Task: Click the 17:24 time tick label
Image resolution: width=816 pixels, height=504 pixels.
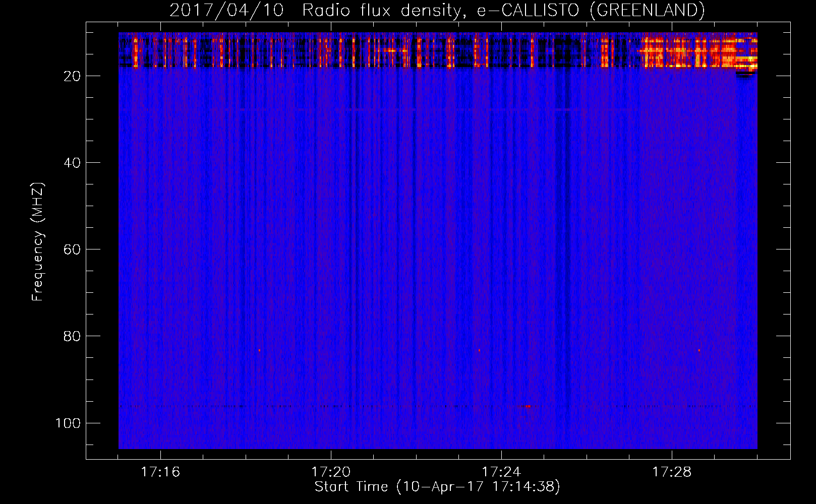Action: [501, 472]
